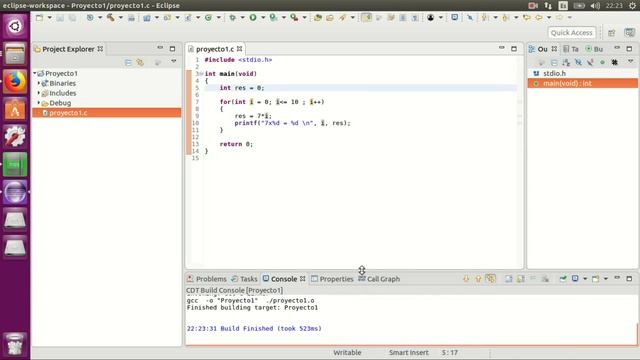The height and width of the screenshot is (360, 640).
Task: Open the Build Targets 'Bu' tab
Action: pos(594,49)
